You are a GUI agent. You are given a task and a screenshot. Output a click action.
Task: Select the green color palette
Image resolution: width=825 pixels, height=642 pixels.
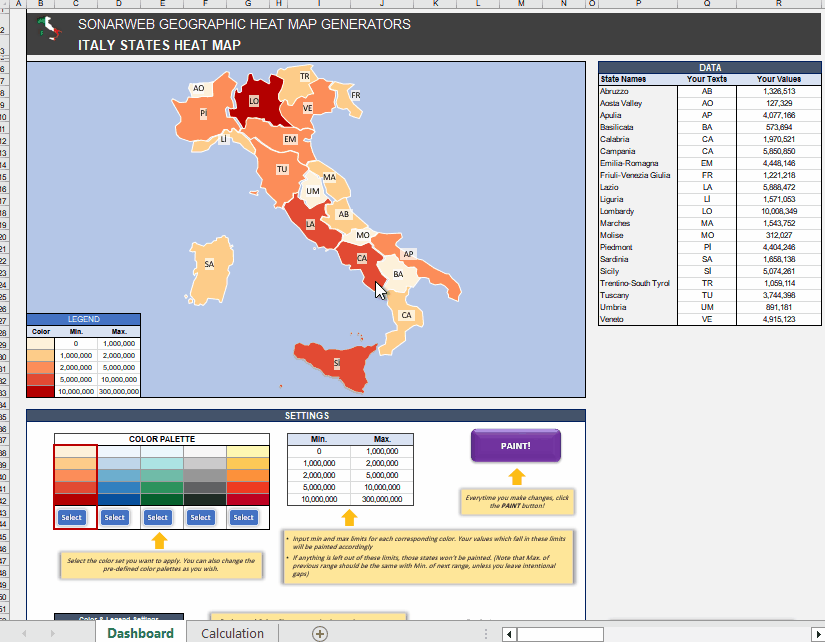click(x=158, y=517)
